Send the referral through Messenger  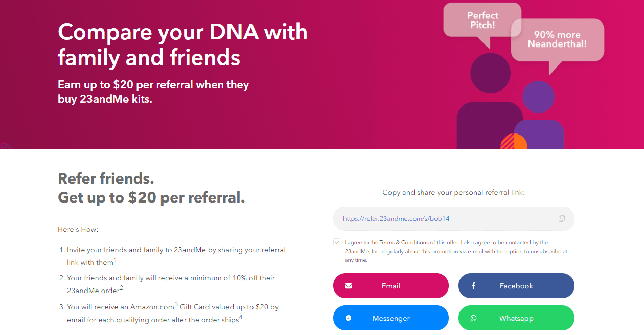[x=391, y=318]
